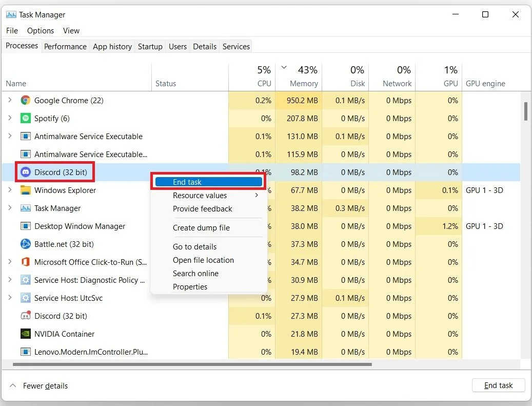
Task: Sort by the CPU column header
Action: coord(252,77)
